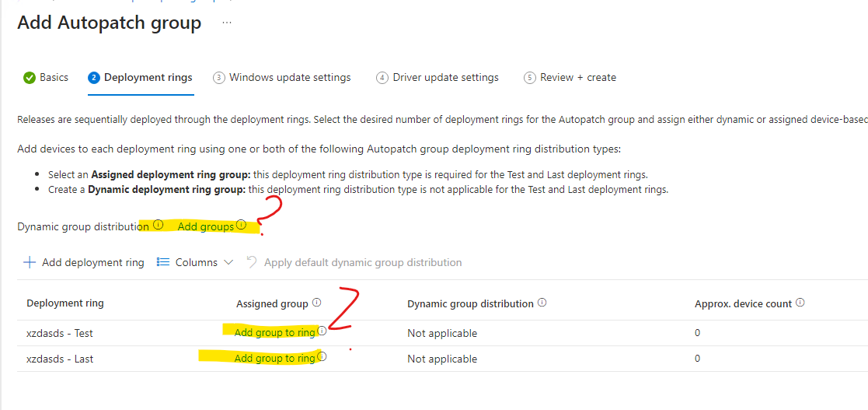Image resolution: width=868 pixels, height=410 pixels.
Task: Switch to Driver update settings tab
Action: point(437,78)
